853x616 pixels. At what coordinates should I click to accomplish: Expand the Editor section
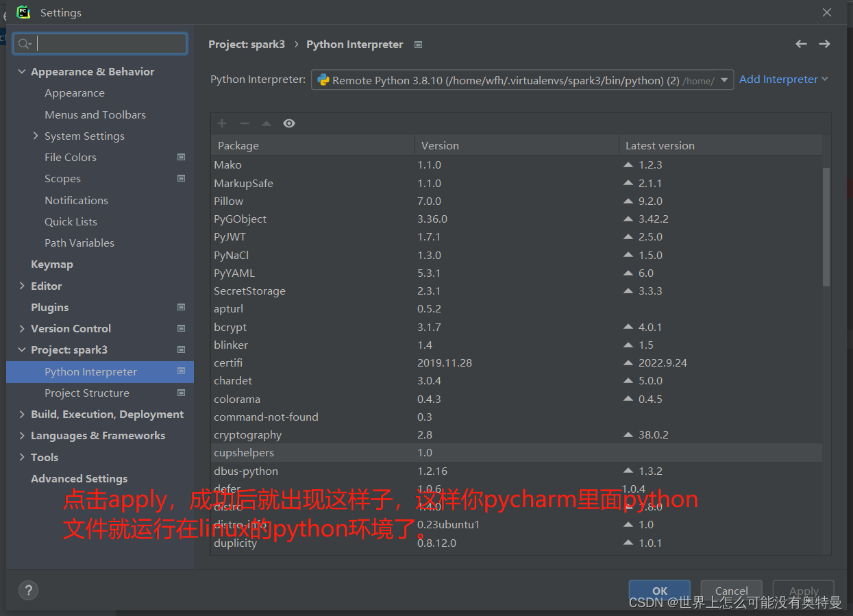click(x=22, y=286)
